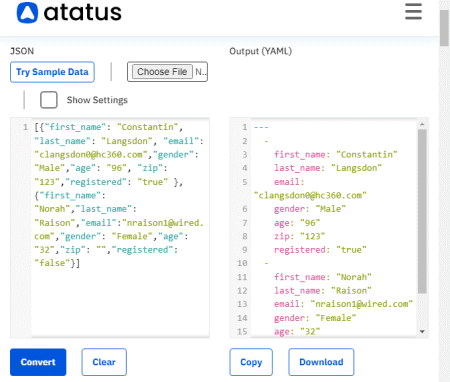
Task: Click the YAML output scroll-up arrow
Action: pos(422,124)
